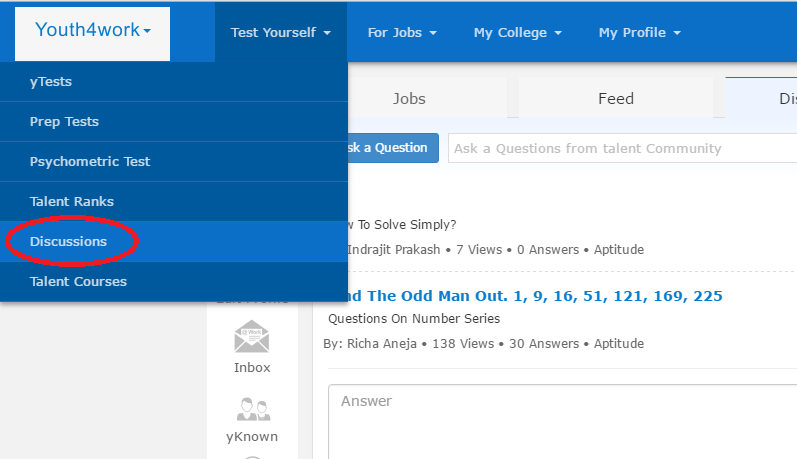This screenshot has width=797, height=459.
Task: Click the yKnown label
Action: click(x=252, y=437)
